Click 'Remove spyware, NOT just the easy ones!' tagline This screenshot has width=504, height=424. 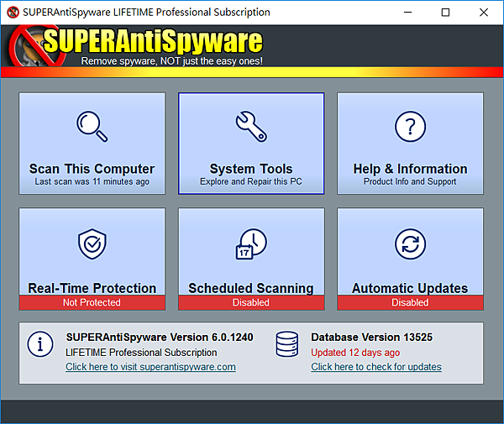pyautogui.click(x=172, y=61)
